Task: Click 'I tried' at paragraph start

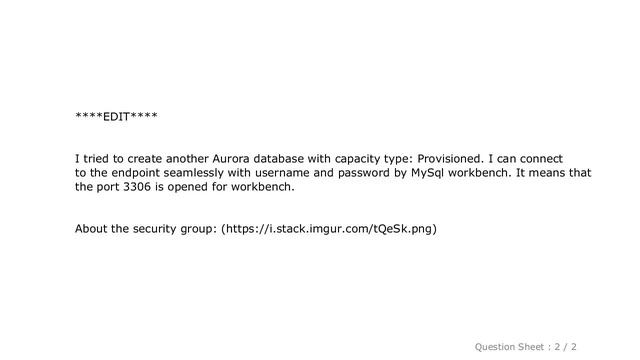Action: (x=92, y=159)
